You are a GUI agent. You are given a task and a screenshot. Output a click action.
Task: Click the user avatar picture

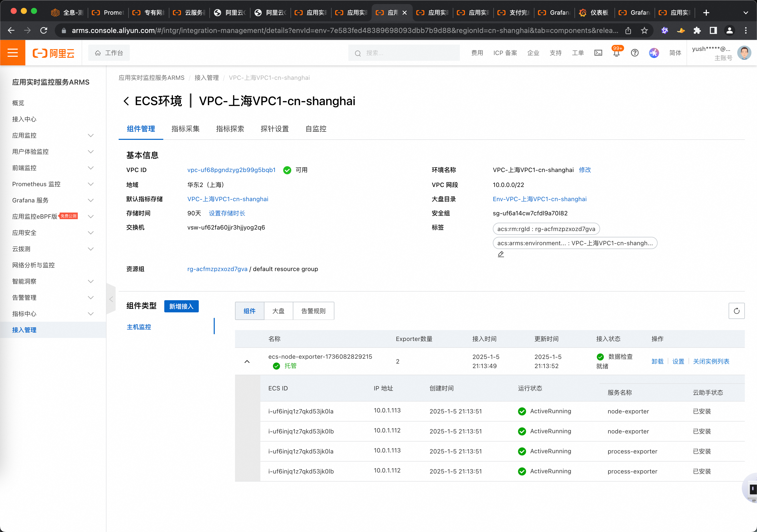coord(744,53)
